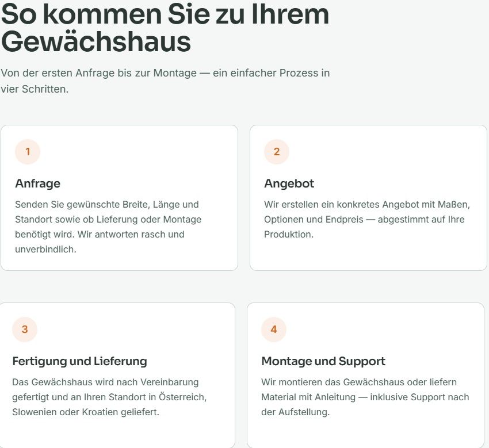Click the Fertigung und Lieferung heading

[79, 361]
